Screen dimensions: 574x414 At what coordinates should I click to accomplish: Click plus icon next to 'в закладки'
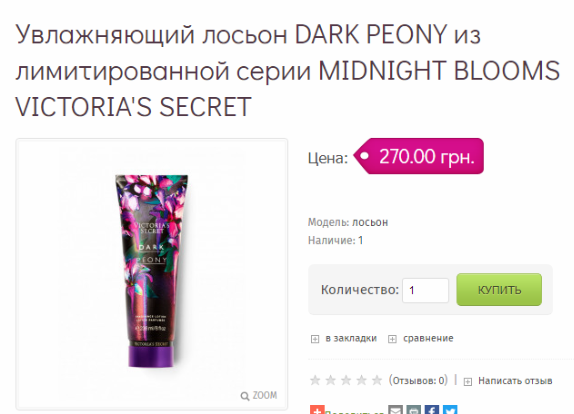(315, 339)
